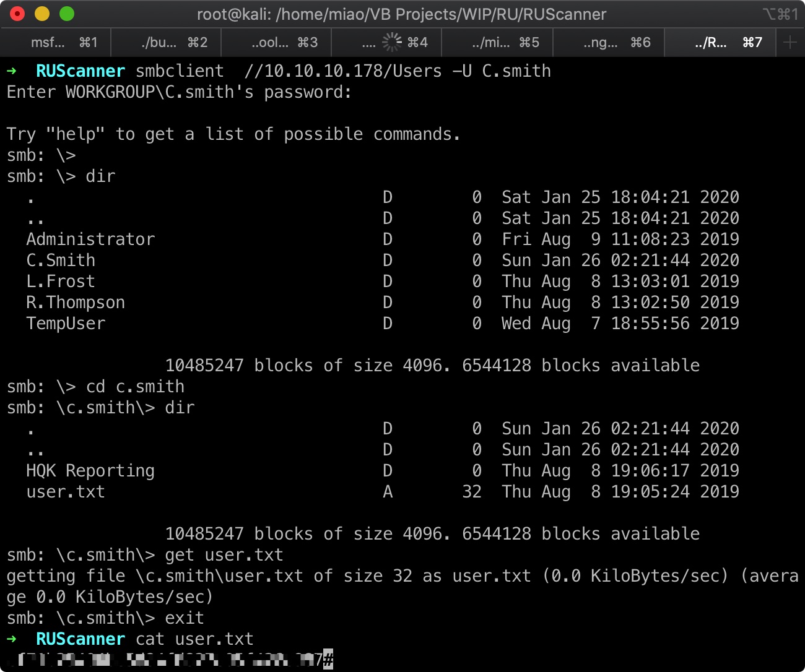Click the window title root@kali path

[x=401, y=14]
